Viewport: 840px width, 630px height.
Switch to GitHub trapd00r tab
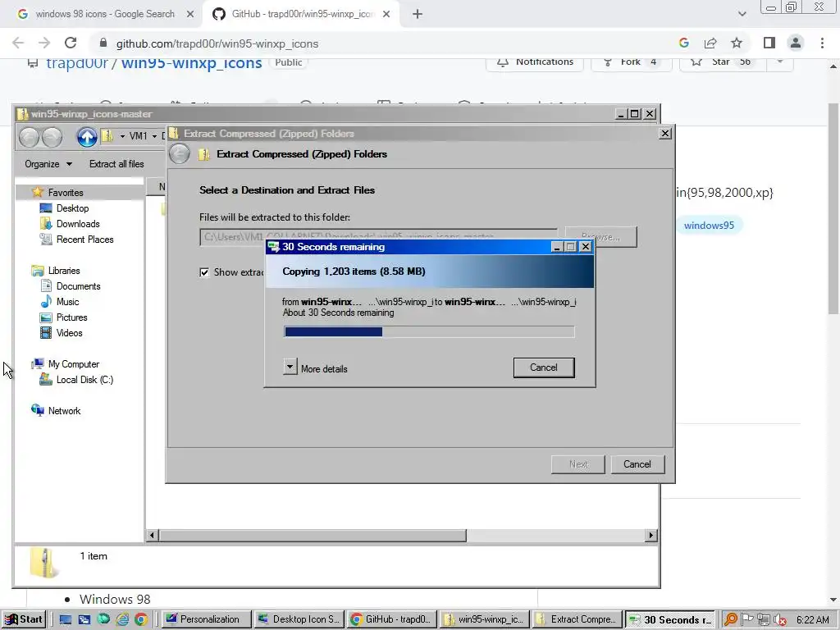click(x=303, y=14)
